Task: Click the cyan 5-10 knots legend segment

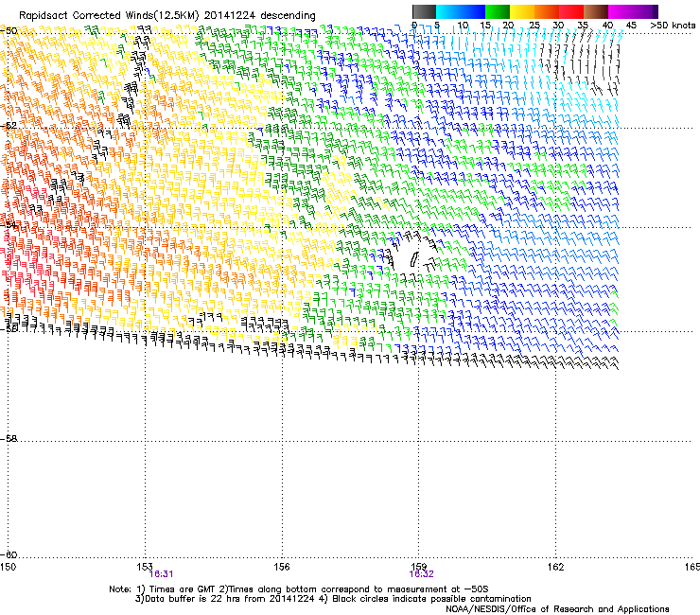Action: [x=448, y=11]
